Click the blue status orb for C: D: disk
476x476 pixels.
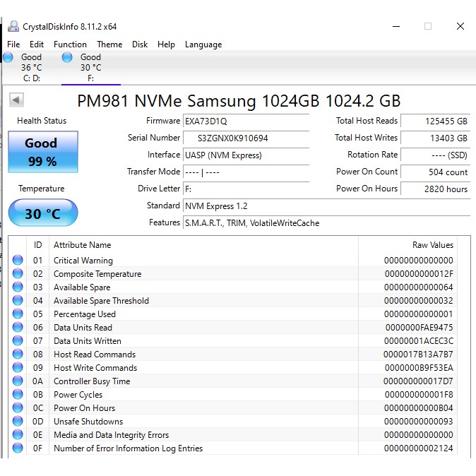8,57
